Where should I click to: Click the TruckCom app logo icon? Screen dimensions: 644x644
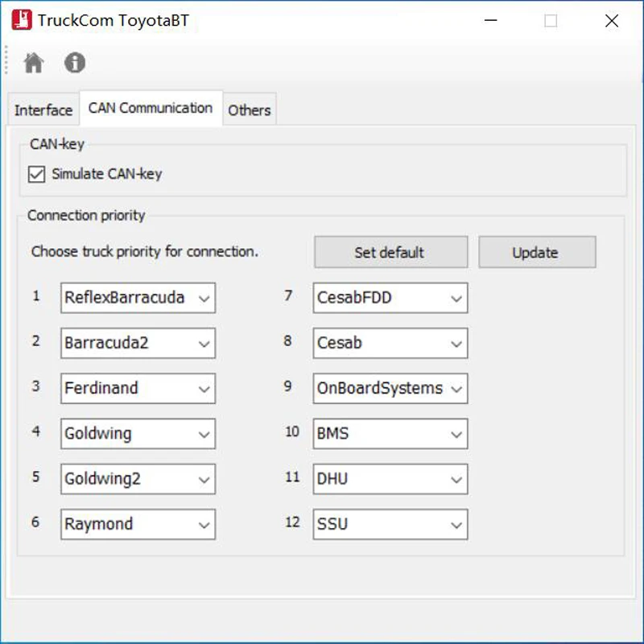pos(22,21)
